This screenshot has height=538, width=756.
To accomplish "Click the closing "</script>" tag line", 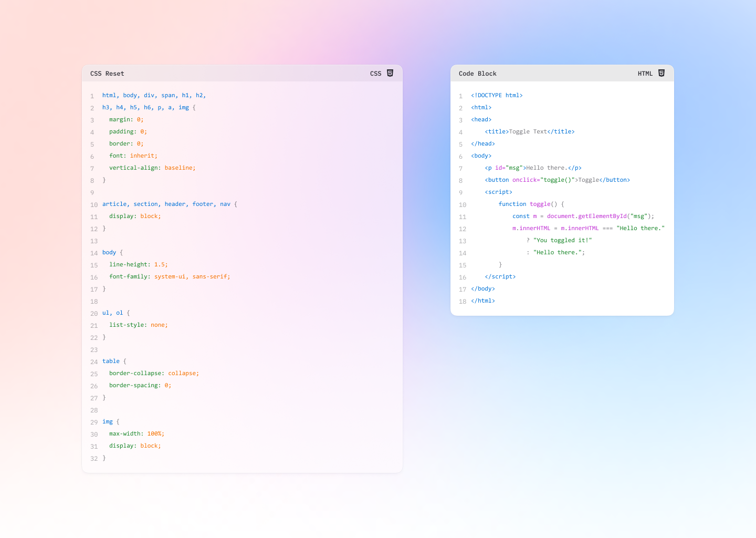I will tap(500, 277).
